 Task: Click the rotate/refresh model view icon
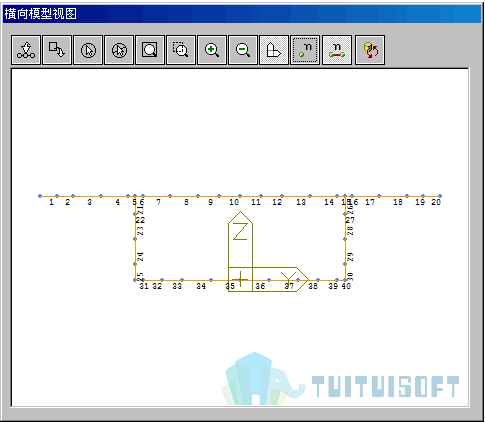click(x=370, y=50)
